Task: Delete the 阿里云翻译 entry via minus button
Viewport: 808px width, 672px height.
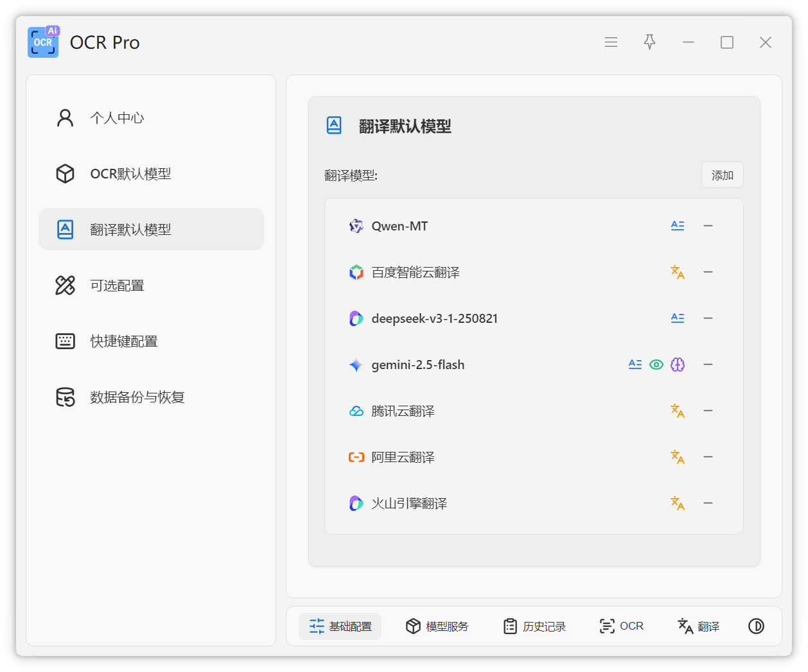Action: 708,457
